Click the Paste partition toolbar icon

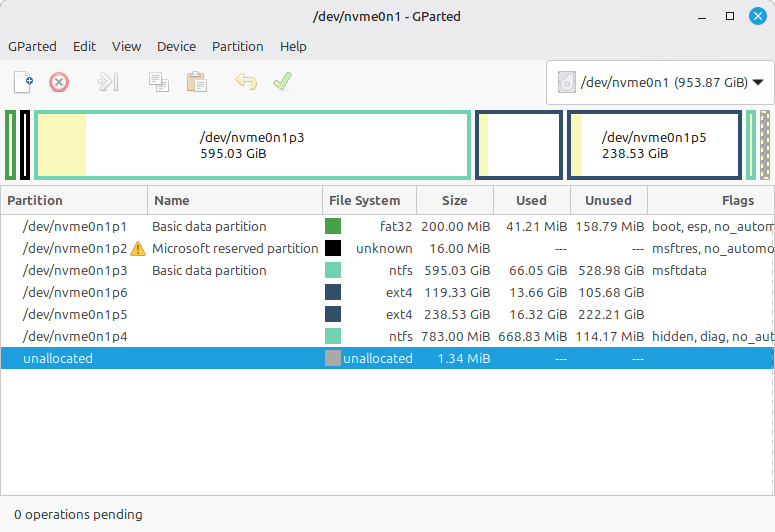(197, 82)
